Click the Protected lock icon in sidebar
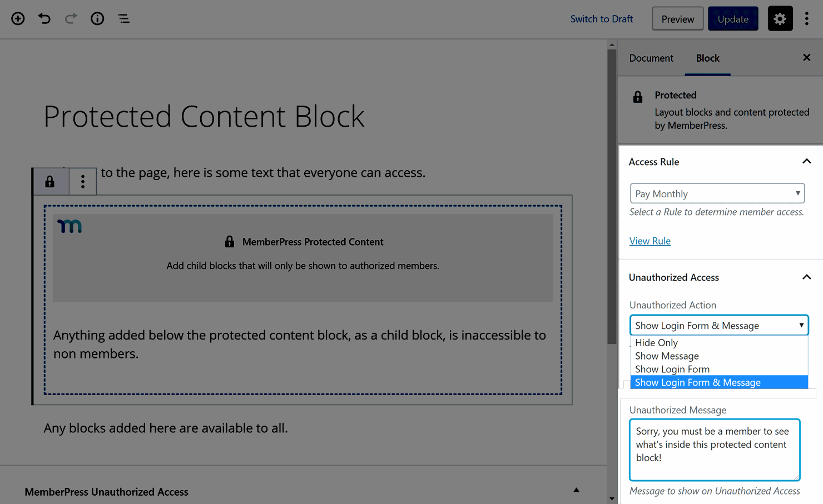This screenshot has width=823, height=504. 638,97
